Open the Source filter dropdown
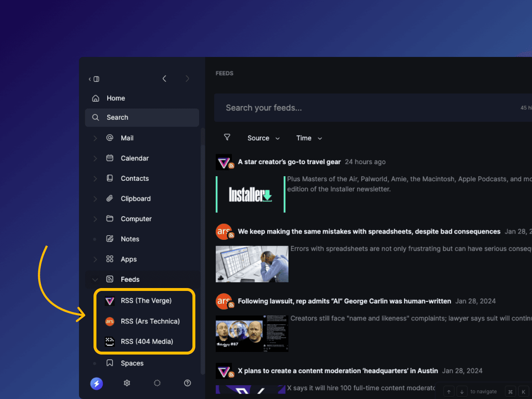This screenshot has width=532, height=399. click(264, 138)
